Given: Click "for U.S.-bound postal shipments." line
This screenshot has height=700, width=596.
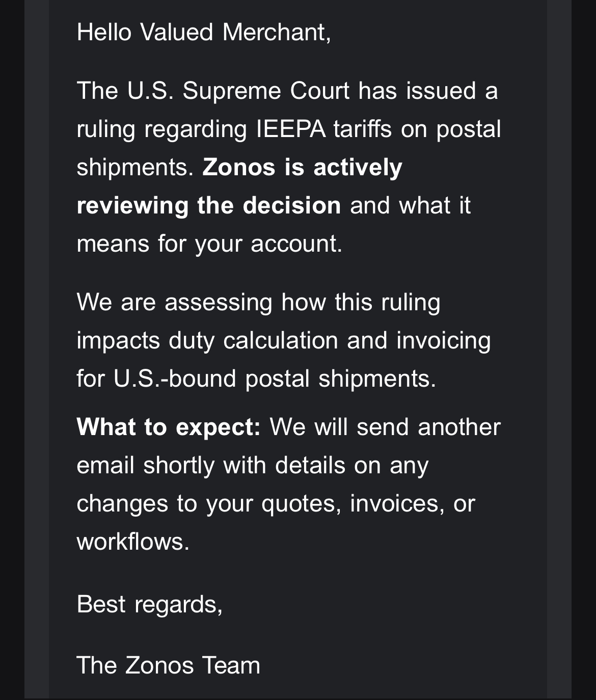Looking at the screenshot, I should [x=256, y=379].
